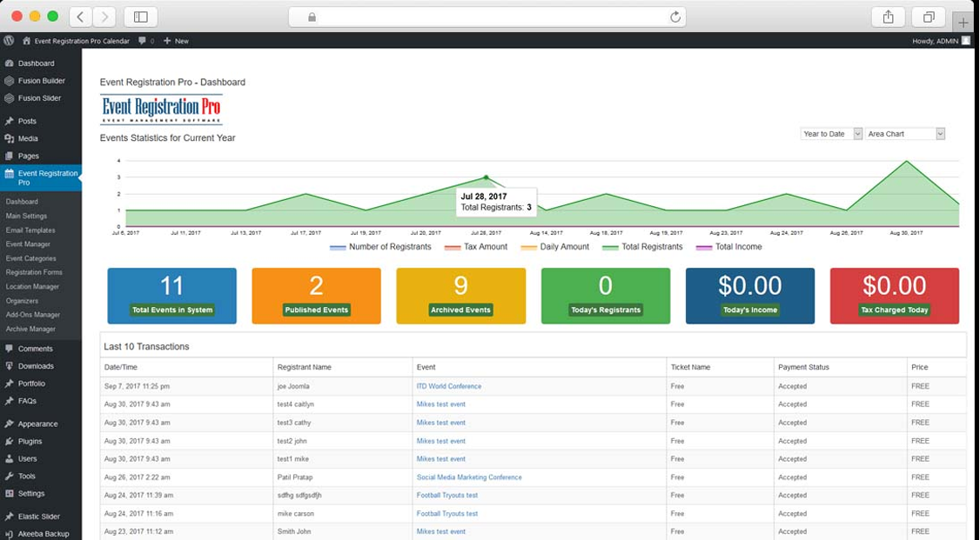Image resolution: width=980 pixels, height=540 pixels.
Task: Toggle the Number of Registrants legend series
Action: point(389,247)
